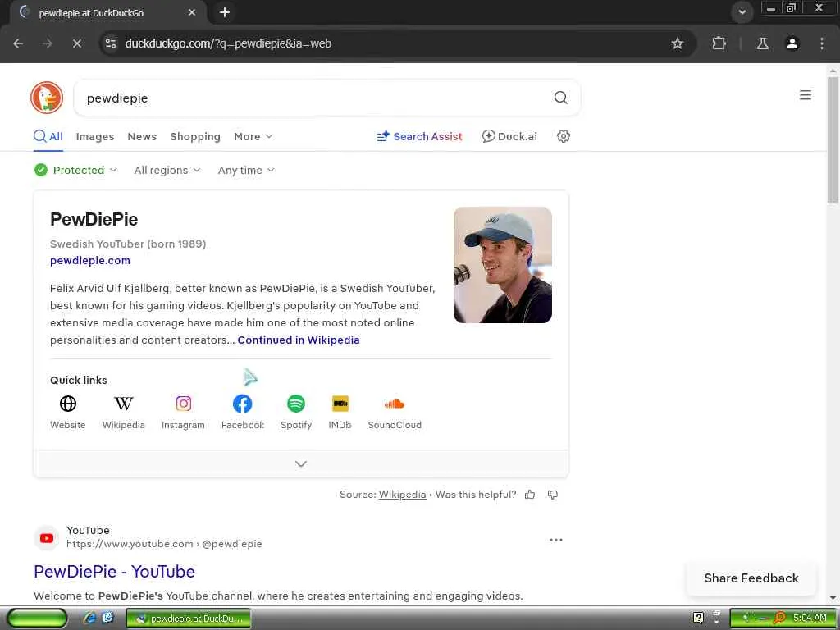Select the All results tab
840x630 pixels.
(x=48, y=137)
